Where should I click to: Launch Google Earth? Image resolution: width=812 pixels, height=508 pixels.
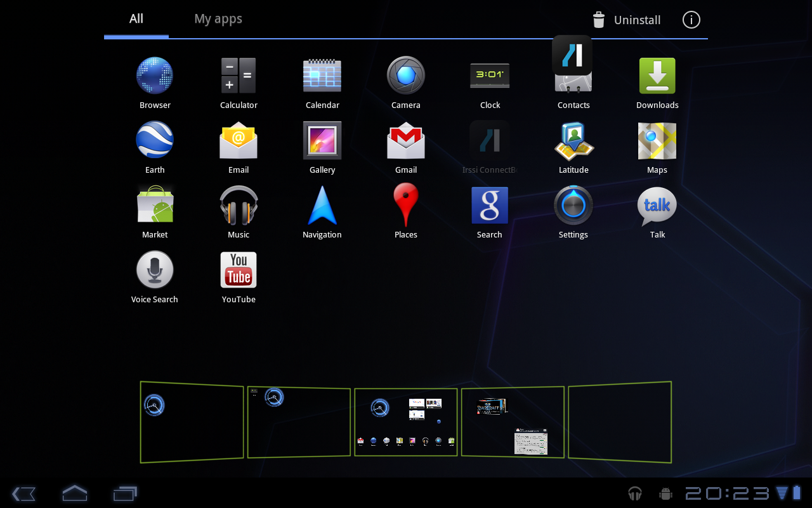click(x=155, y=147)
